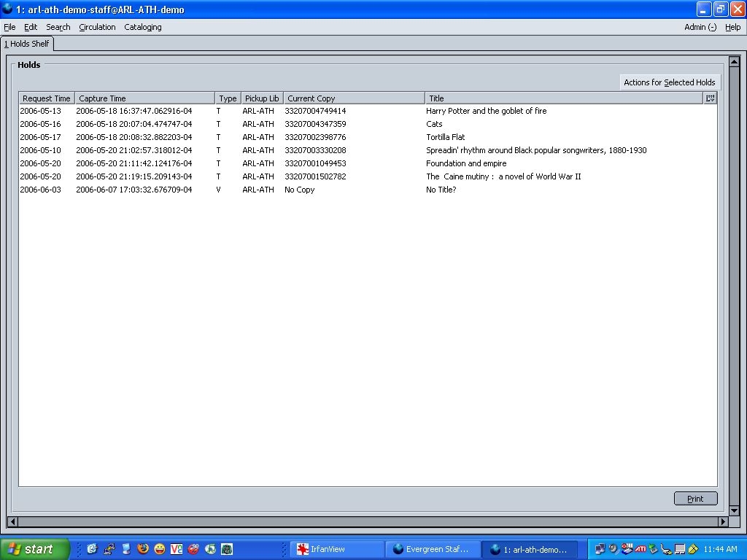This screenshot has height=560, width=747.
Task: Click the horizontal scrollbar right arrow
Action: coord(723,521)
